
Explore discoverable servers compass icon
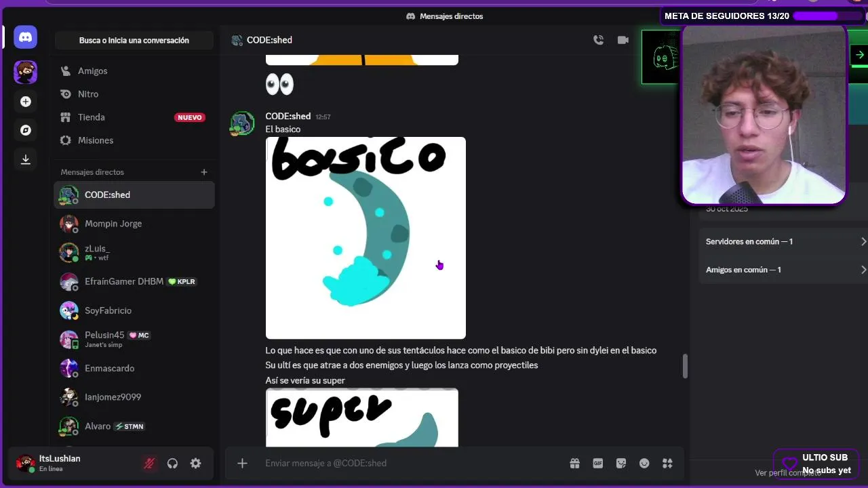pyautogui.click(x=26, y=130)
